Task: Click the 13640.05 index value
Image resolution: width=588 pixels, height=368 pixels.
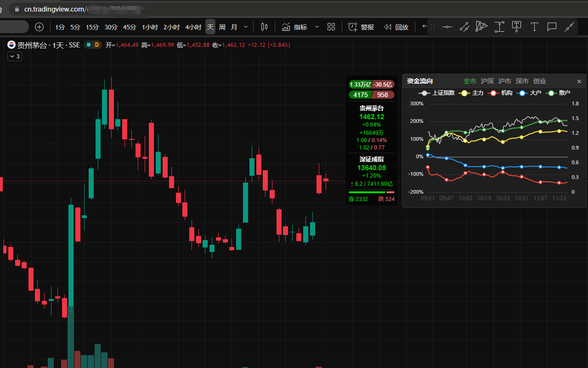Action: (x=372, y=168)
